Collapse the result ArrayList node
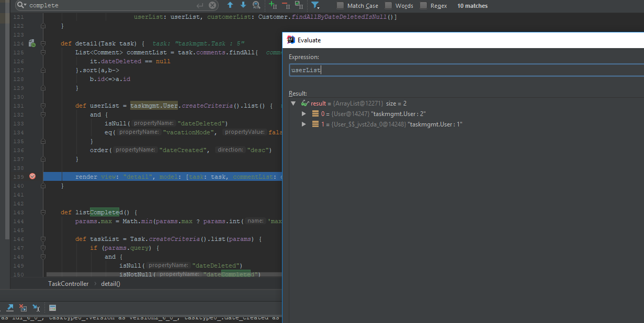Viewport: 644px width, 323px height. point(293,103)
